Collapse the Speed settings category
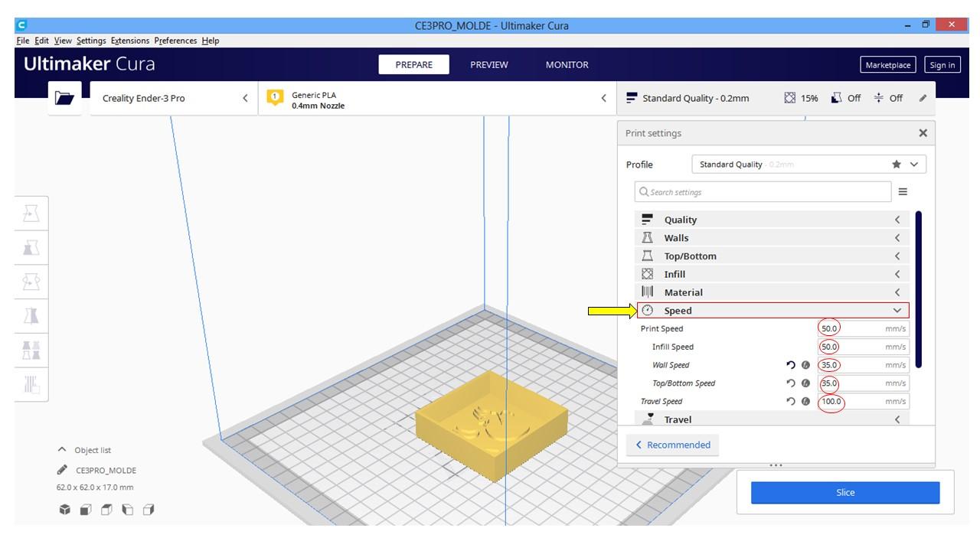Image resolution: width=980 pixels, height=551 pixels. pyautogui.click(x=772, y=311)
